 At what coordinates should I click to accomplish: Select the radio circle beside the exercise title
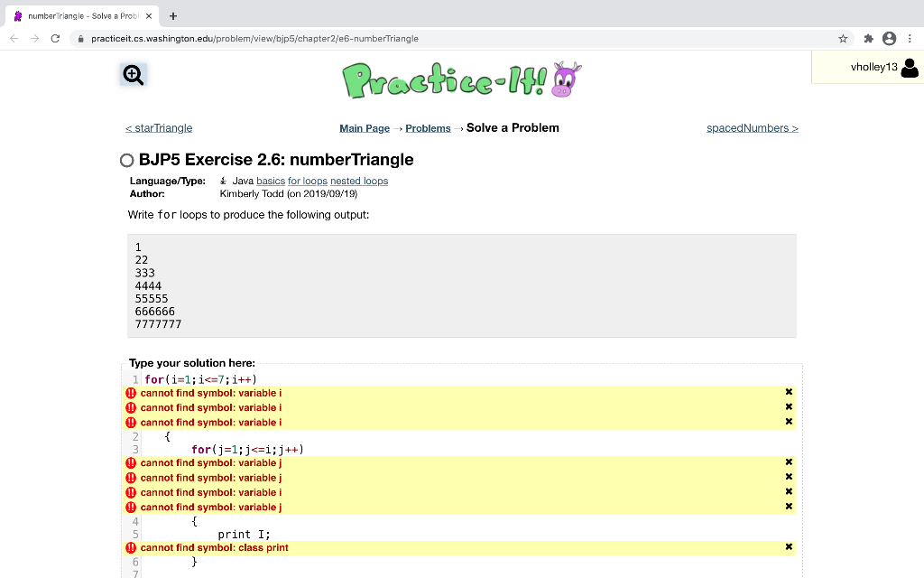point(126,160)
